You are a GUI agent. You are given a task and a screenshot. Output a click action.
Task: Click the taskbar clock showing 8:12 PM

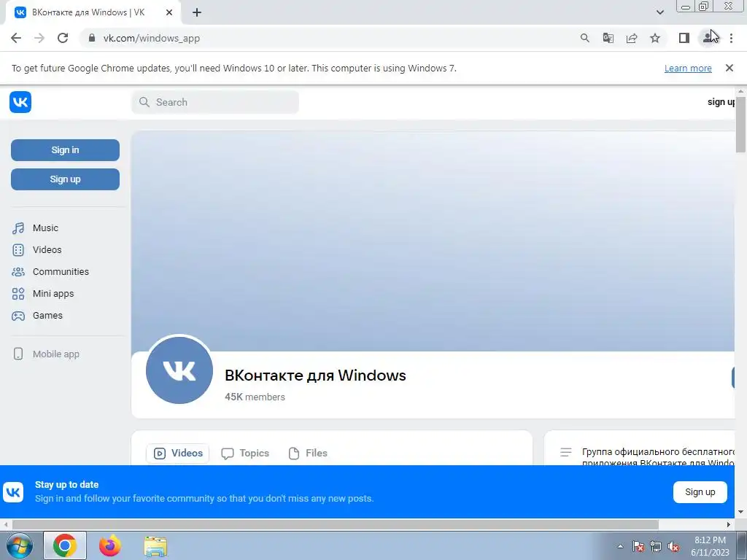(710, 546)
